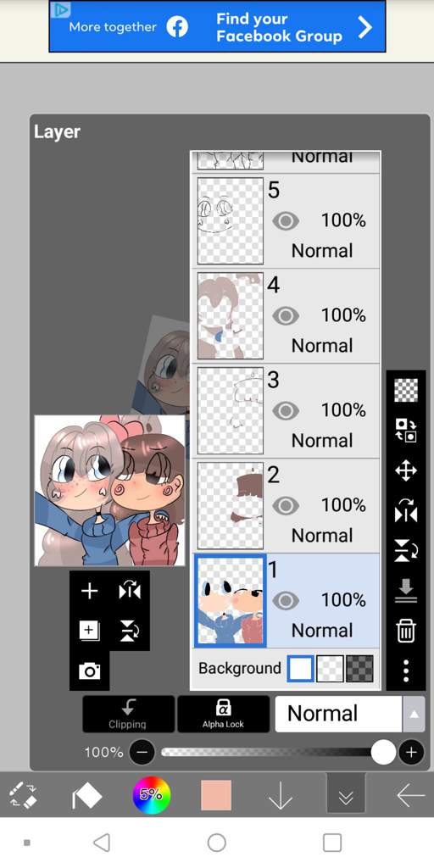
Task: Select layer 4 in the layer list
Action: coord(287,316)
